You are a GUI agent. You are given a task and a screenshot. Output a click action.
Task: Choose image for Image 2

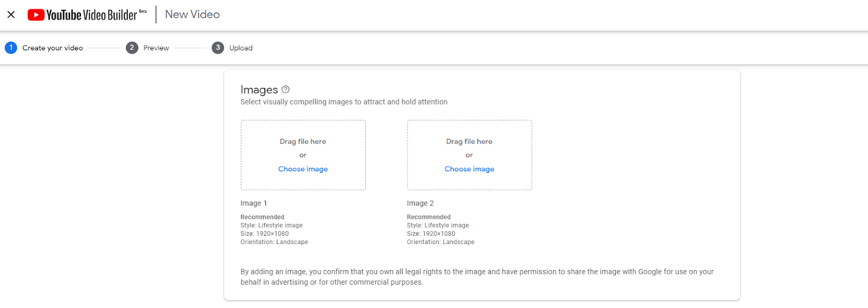(469, 169)
